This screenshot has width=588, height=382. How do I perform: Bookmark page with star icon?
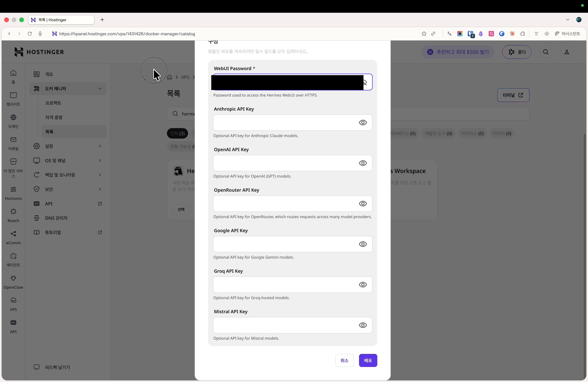point(424,34)
